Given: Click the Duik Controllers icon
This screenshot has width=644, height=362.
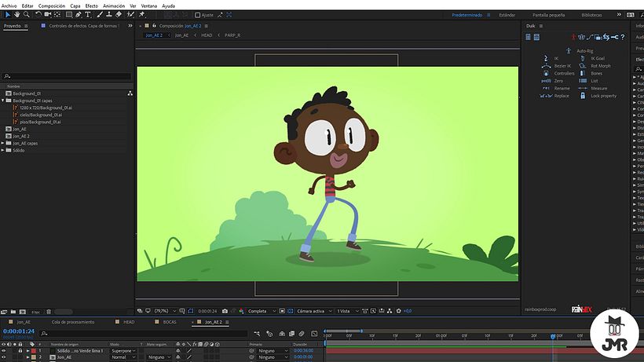Looking at the screenshot, I should [x=546, y=73].
